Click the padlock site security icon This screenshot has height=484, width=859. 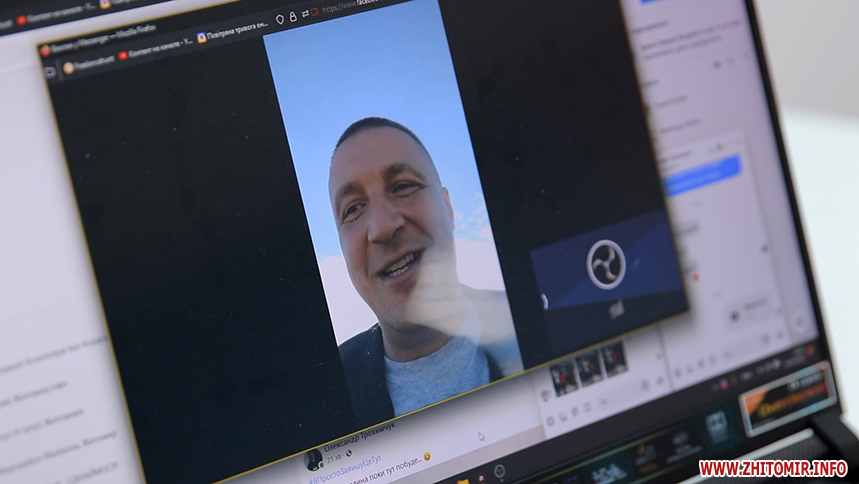click(x=293, y=17)
